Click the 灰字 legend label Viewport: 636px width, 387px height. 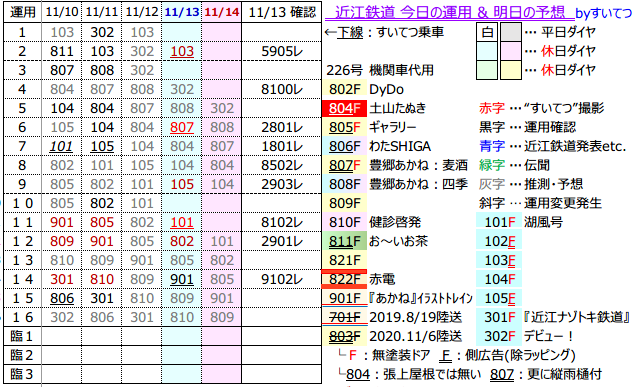(492, 184)
